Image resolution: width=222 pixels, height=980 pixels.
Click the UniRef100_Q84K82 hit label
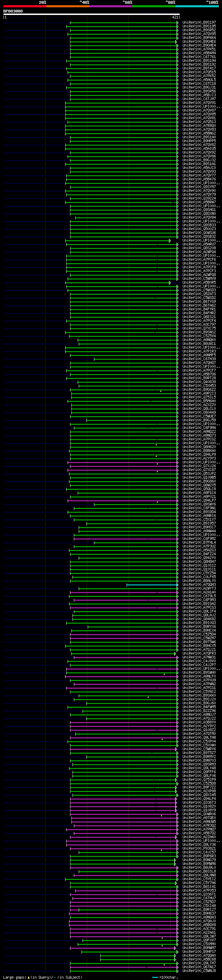coord(199,619)
